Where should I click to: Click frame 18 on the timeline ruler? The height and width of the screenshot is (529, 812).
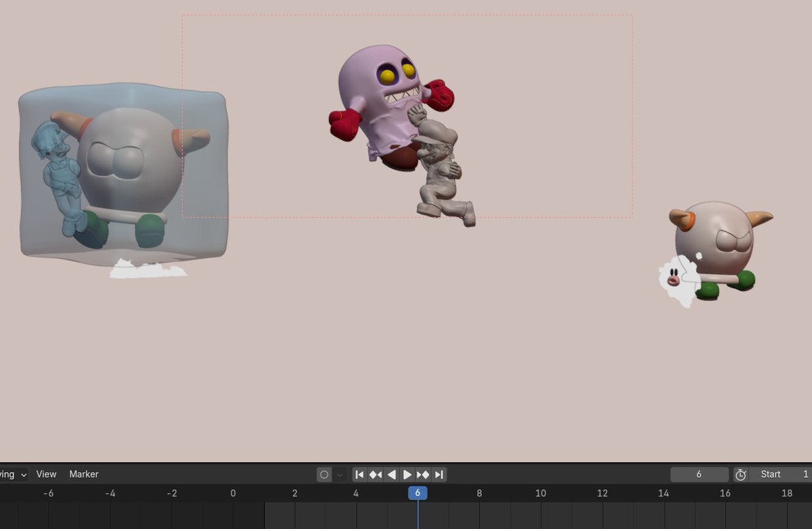point(786,493)
